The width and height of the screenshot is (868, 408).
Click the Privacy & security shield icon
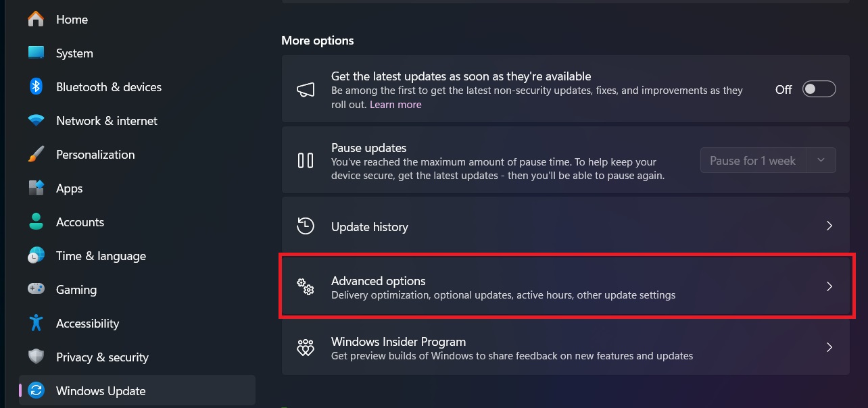click(x=36, y=357)
